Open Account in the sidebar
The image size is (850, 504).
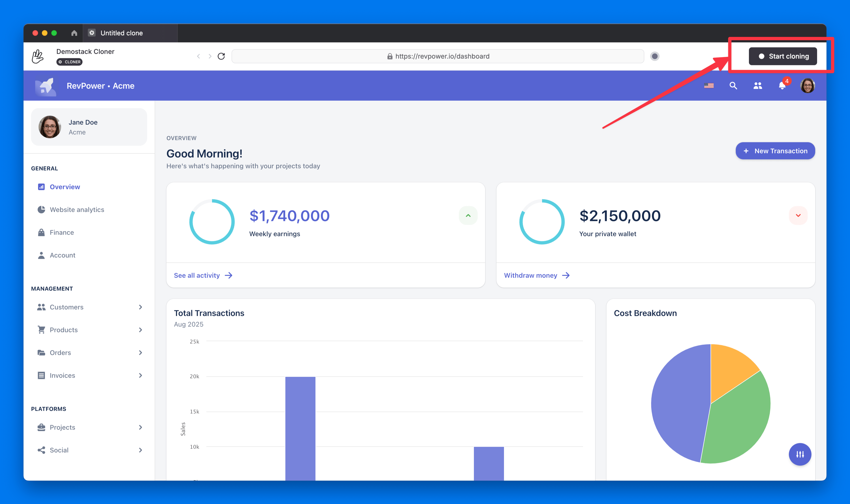click(x=89, y=255)
